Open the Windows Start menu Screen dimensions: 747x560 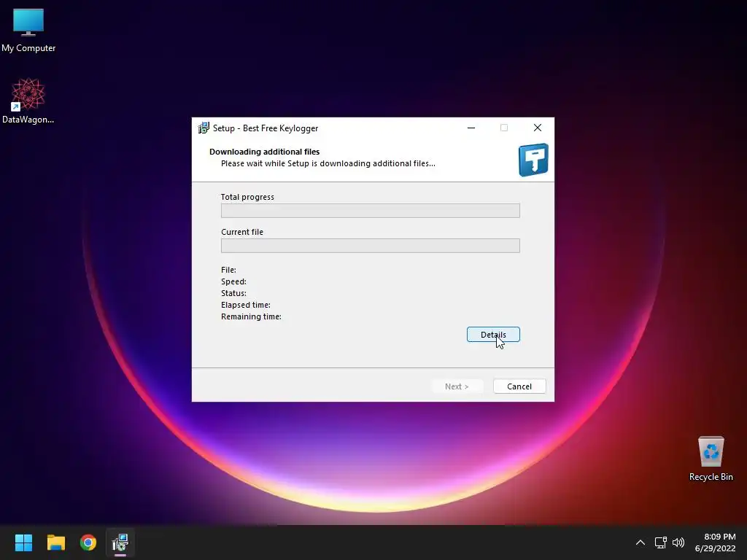pyautogui.click(x=23, y=542)
